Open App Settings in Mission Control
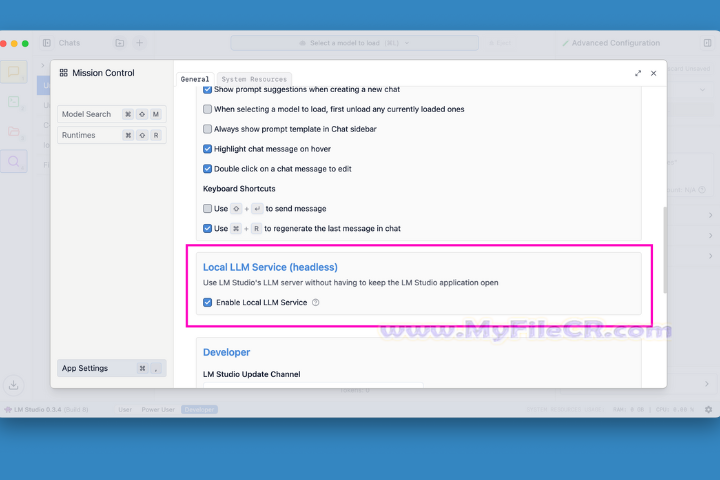The height and width of the screenshot is (480, 720). click(x=112, y=368)
